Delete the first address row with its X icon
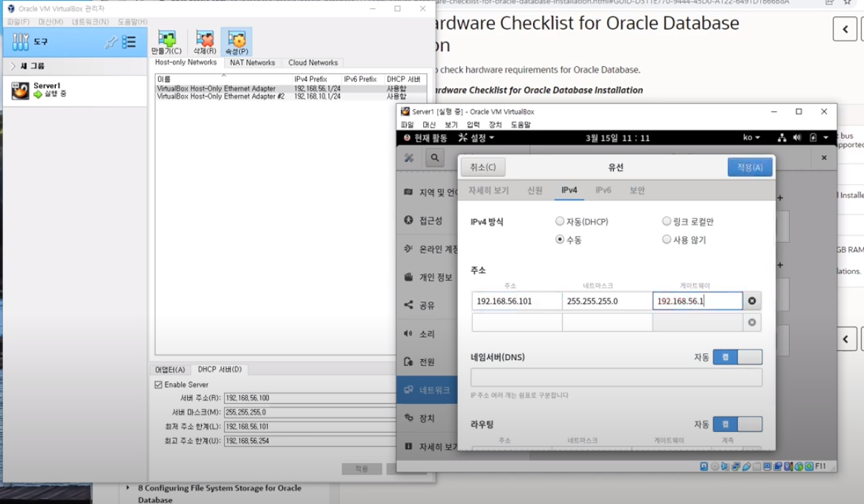 coord(752,301)
